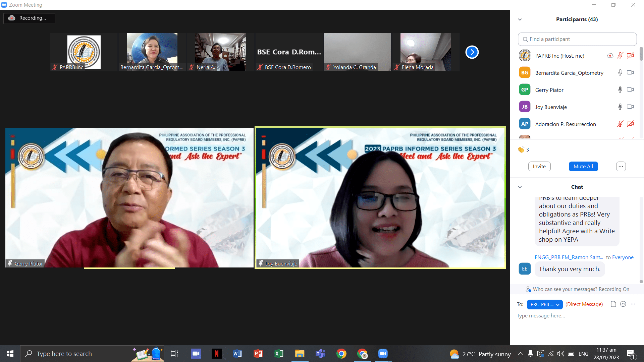Click ENGG_PRB EM_Ramon Sant sender name
The width and height of the screenshot is (644, 362).
569,257
